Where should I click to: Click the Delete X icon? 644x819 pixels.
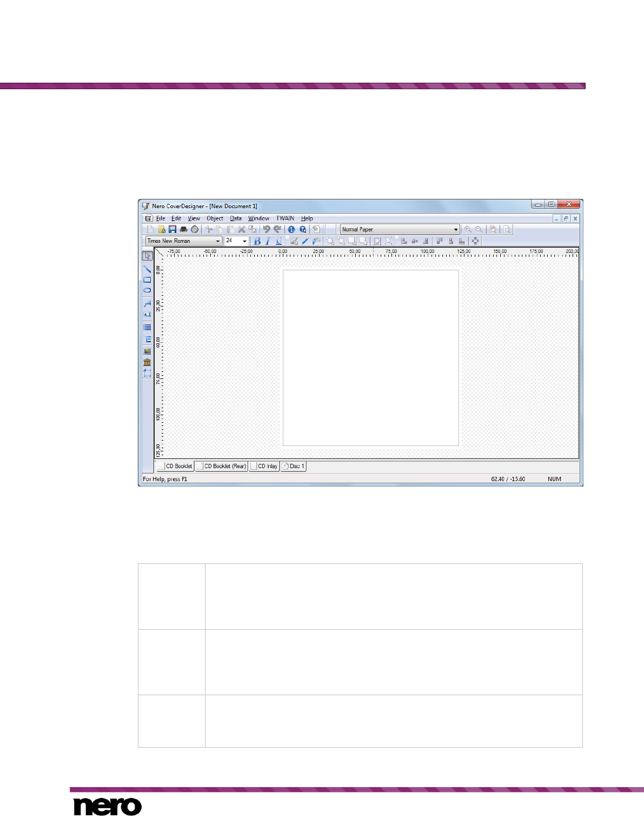coord(242,229)
